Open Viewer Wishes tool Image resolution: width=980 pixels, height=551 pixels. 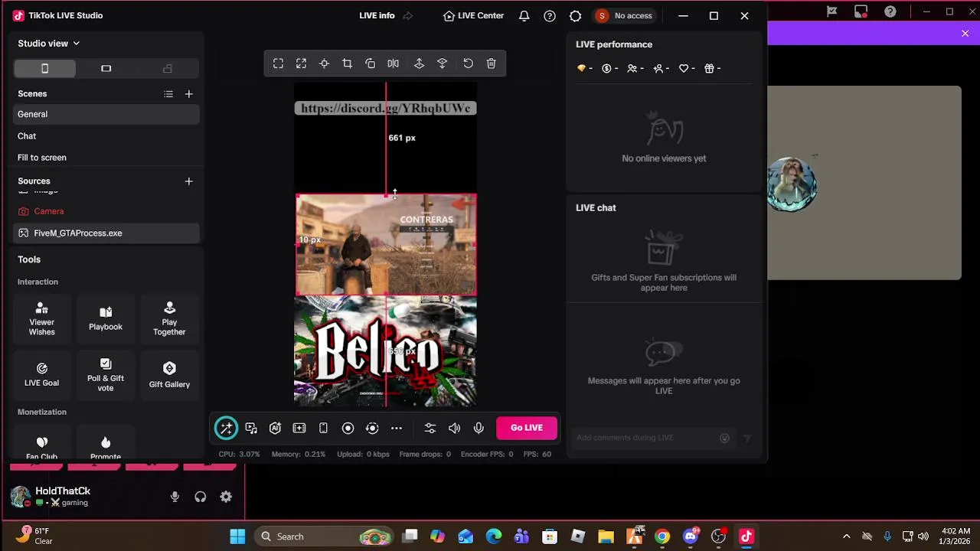tap(42, 318)
